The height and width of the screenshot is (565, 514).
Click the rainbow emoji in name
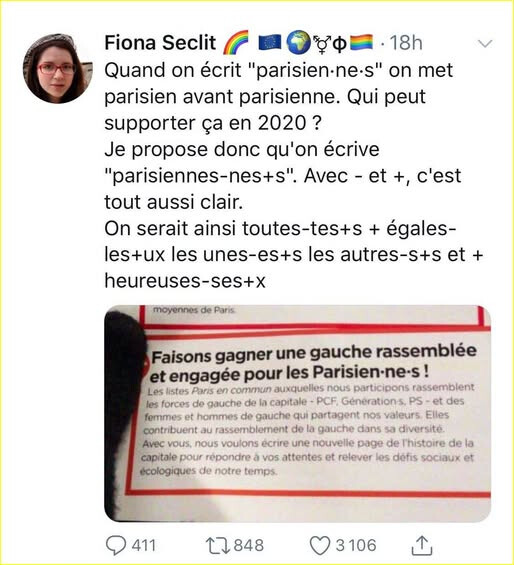236,43
